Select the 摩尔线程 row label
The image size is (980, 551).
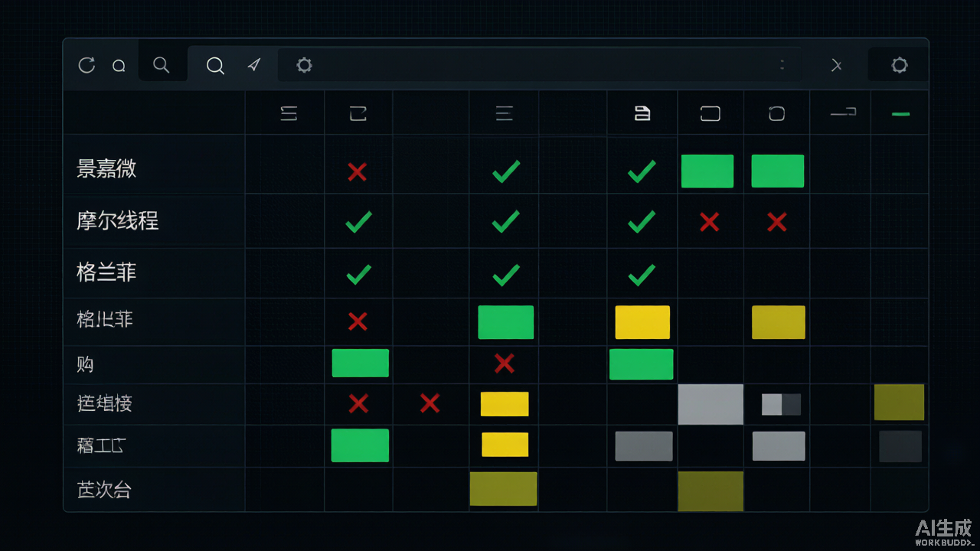(117, 221)
